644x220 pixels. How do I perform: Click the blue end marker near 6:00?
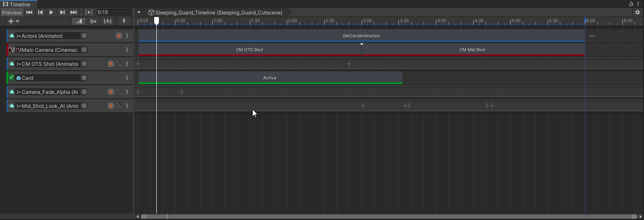coord(585,20)
